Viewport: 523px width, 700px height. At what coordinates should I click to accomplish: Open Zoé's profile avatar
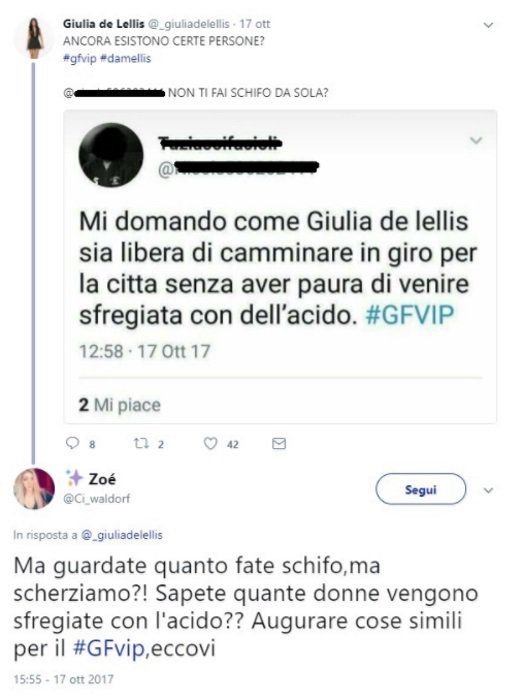tap(34, 489)
